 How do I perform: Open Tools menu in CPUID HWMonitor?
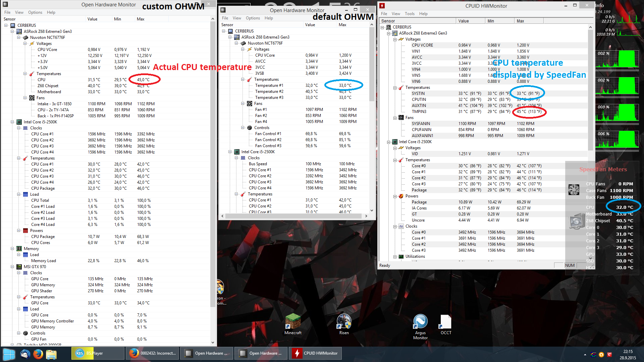[410, 14]
